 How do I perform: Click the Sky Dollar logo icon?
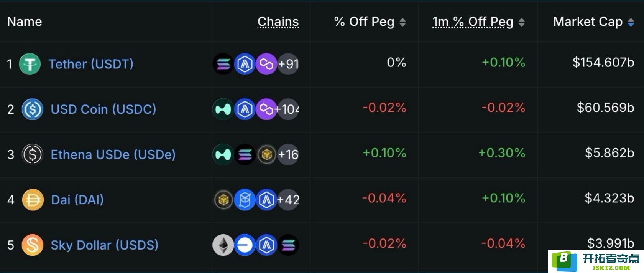tap(33, 245)
